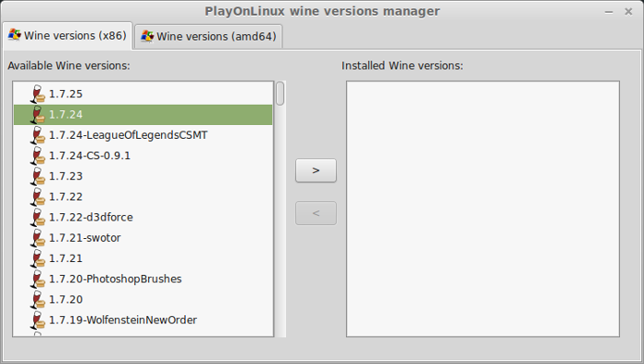Select Wine version 1.7.22 in list
The height and width of the screenshot is (364, 644).
(143, 197)
